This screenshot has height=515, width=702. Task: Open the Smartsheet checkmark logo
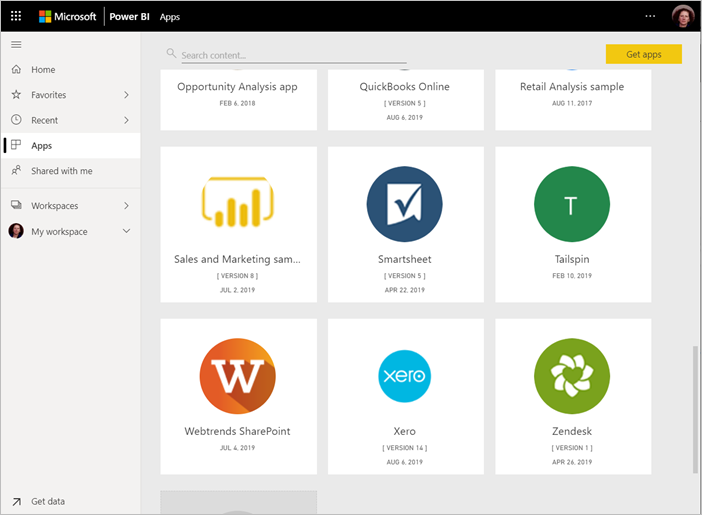tap(405, 204)
